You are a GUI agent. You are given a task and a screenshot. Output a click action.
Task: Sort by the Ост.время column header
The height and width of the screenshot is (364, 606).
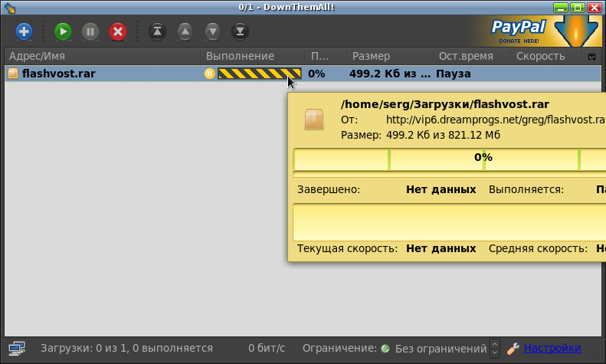click(x=471, y=56)
